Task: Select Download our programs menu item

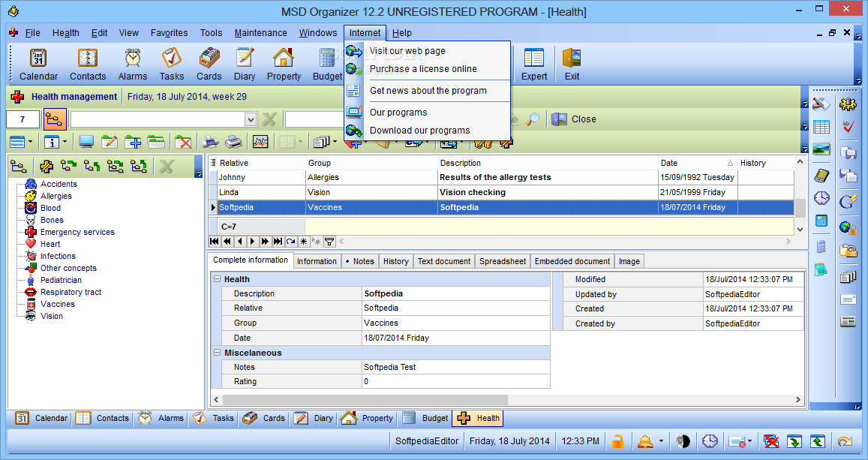Action: click(419, 131)
